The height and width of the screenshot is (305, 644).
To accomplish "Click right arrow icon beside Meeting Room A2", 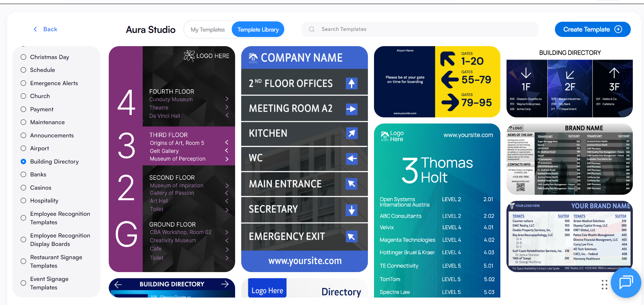I will (x=352, y=109).
